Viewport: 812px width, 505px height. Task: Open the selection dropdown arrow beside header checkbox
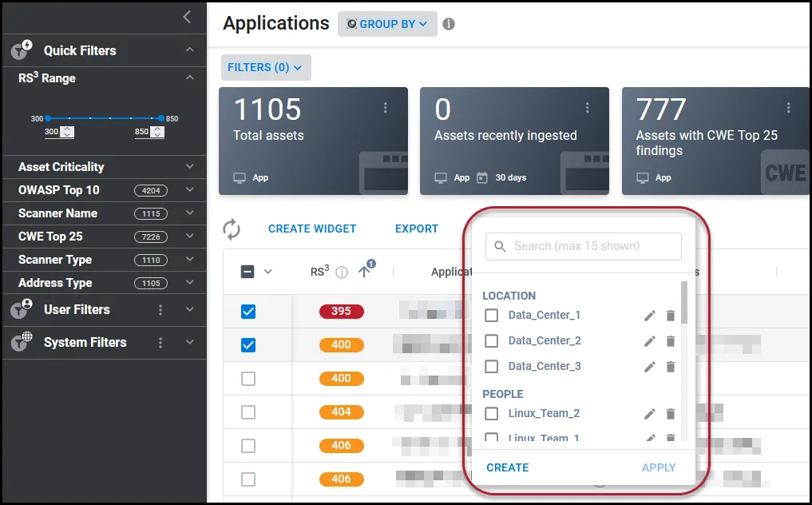pyautogui.click(x=267, y=272)
